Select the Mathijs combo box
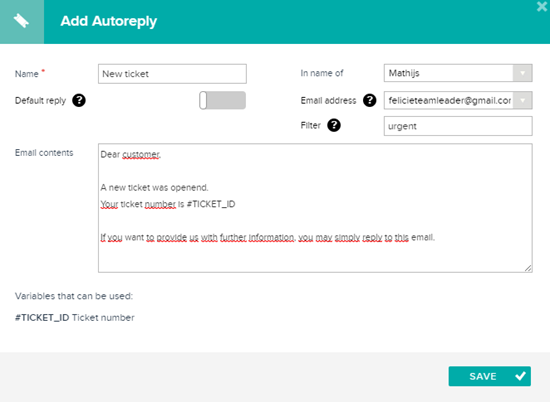The height and width of the screenshot is (402, 550). click(458, 73)
